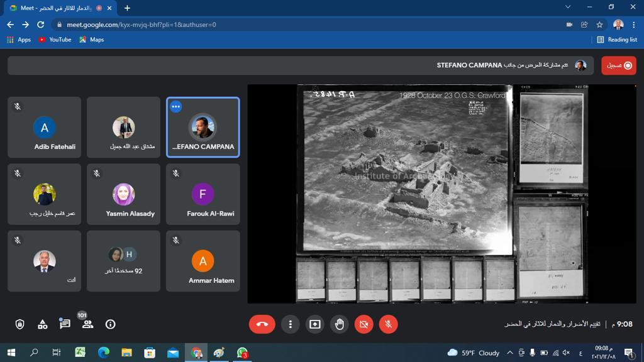Open the activities panel
The image size is (644, 362).
[x=42, y=324]
